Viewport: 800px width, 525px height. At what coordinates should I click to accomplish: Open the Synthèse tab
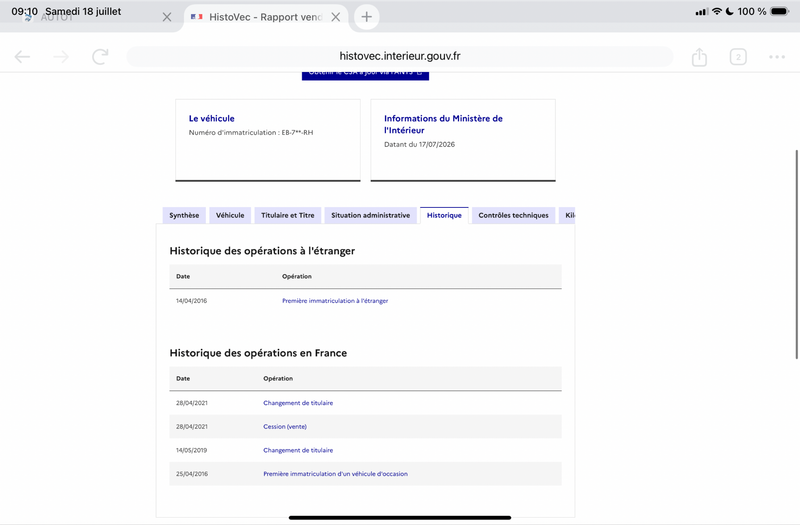[184, 215]
